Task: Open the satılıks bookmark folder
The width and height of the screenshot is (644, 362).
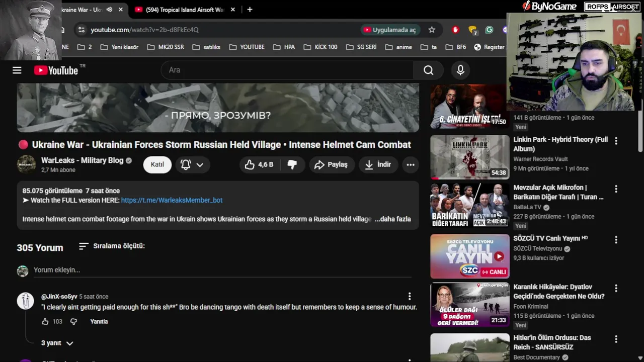Action: click(x=207, y=47)
